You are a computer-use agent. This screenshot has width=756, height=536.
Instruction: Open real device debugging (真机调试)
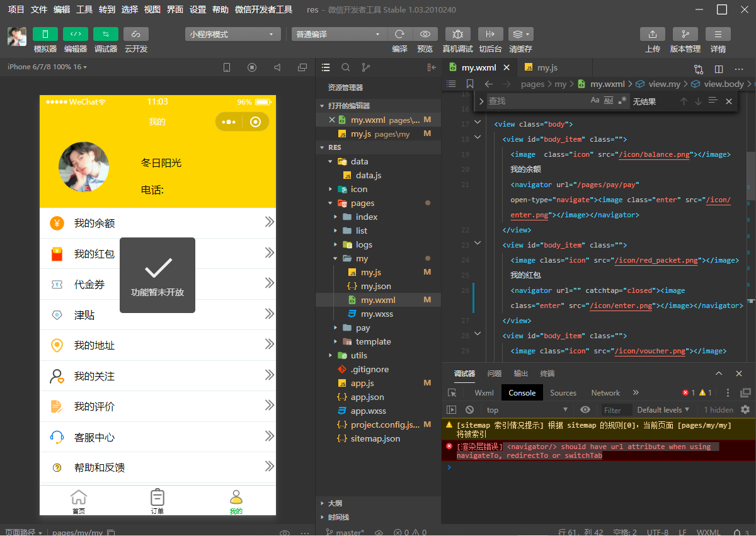[457, 34]
